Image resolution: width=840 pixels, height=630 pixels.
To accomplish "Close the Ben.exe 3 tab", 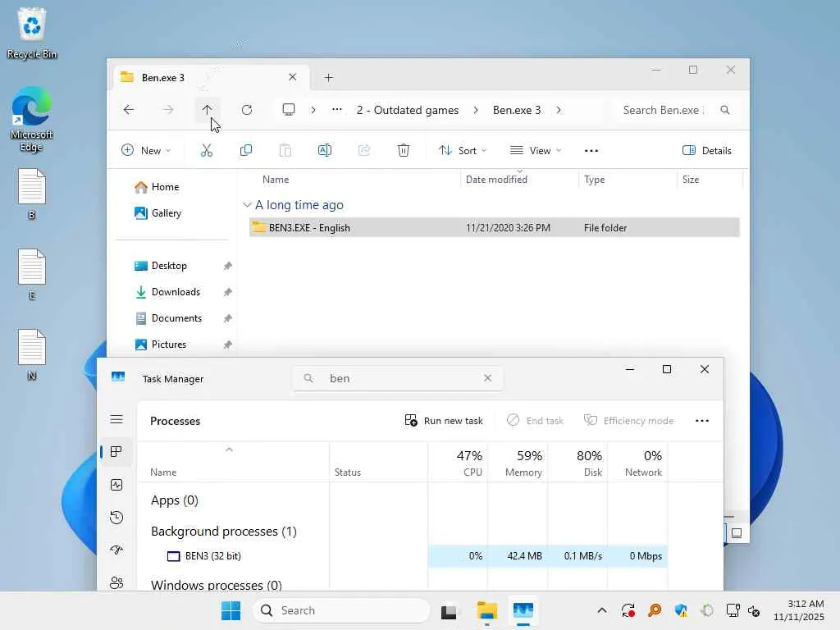I will pos(293,77).
